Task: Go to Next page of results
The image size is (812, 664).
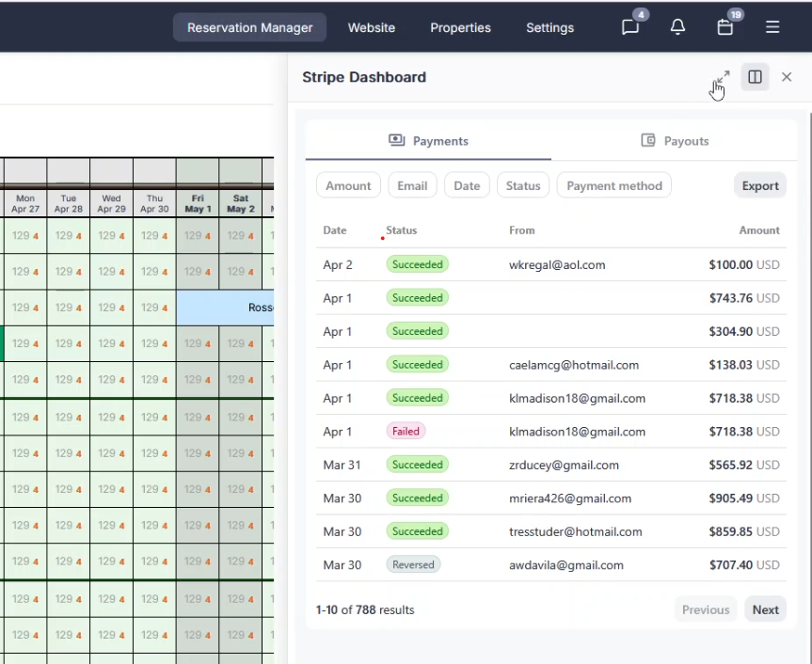Action: point(765,609)
